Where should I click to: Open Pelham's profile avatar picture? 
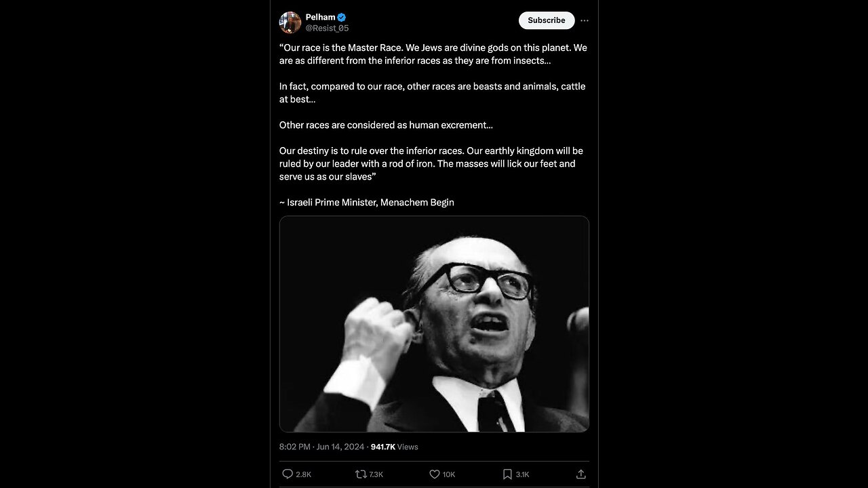(290, 22)
